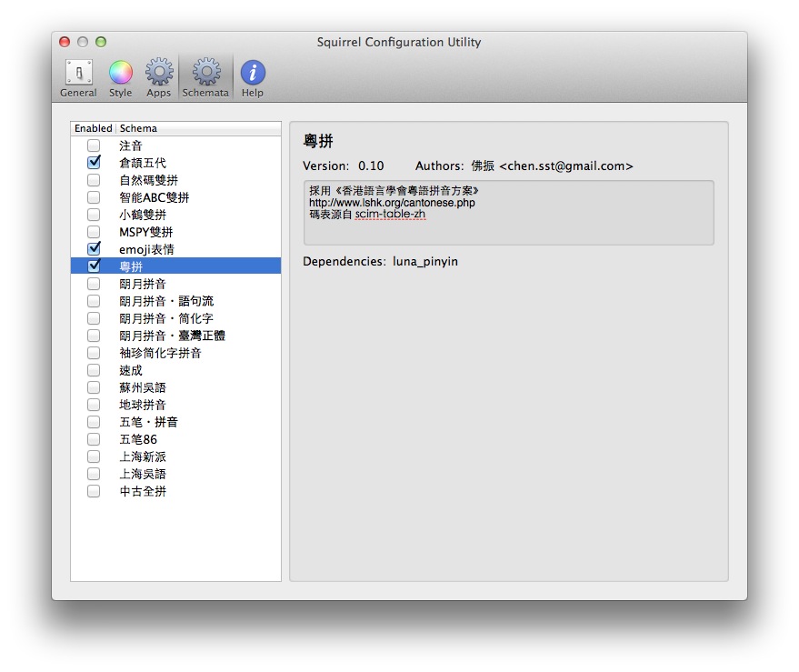
Task: Select the 中古全拼 schema row
Action: (143, 491)
